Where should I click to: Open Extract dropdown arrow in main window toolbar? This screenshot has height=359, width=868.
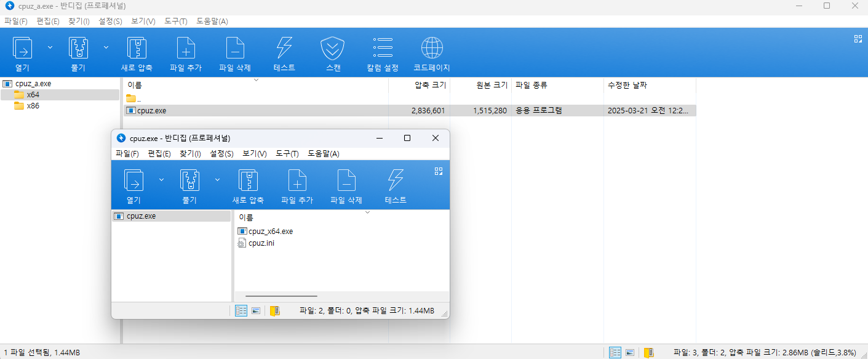106,47
